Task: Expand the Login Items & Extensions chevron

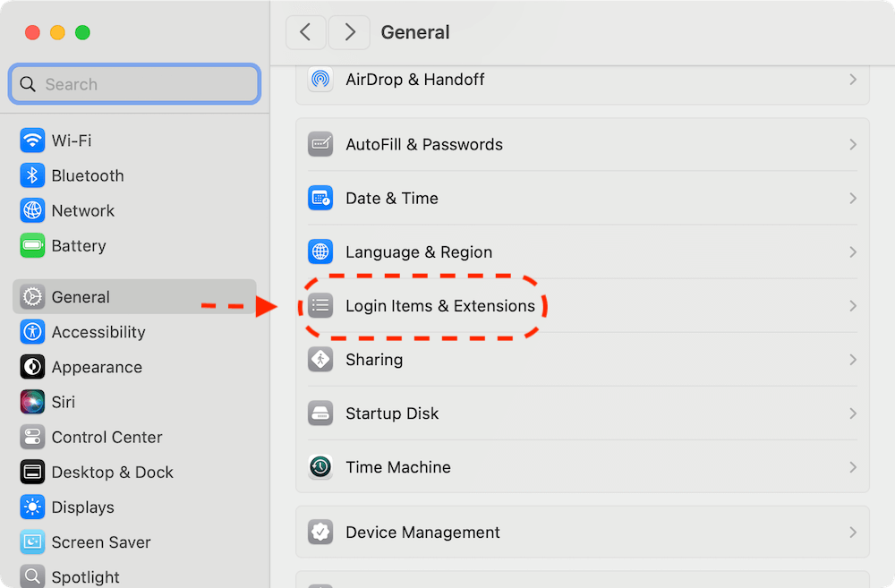Action: pos(852,306)
